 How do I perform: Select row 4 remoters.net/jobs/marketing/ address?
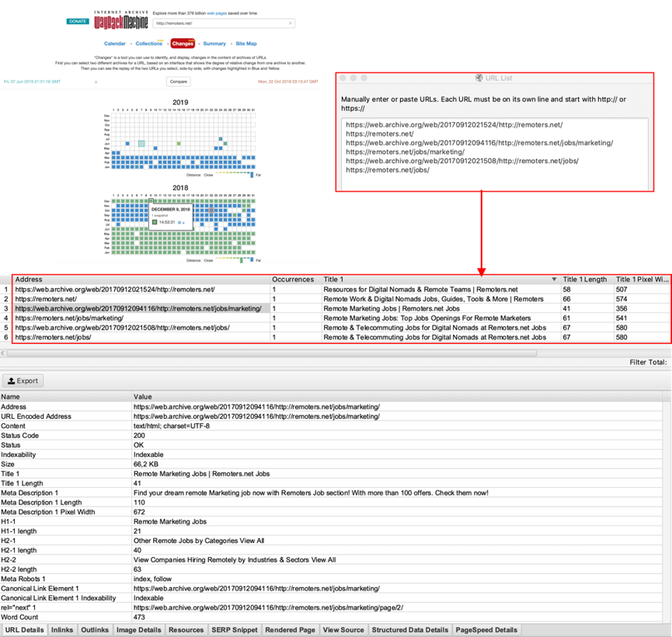pos(69,318)
